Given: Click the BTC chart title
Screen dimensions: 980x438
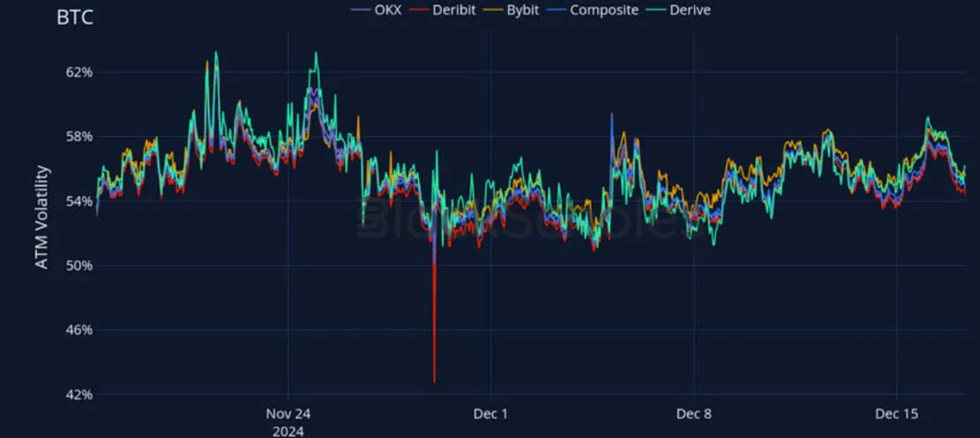Looking at the screenshot, I should click(75, 18).
